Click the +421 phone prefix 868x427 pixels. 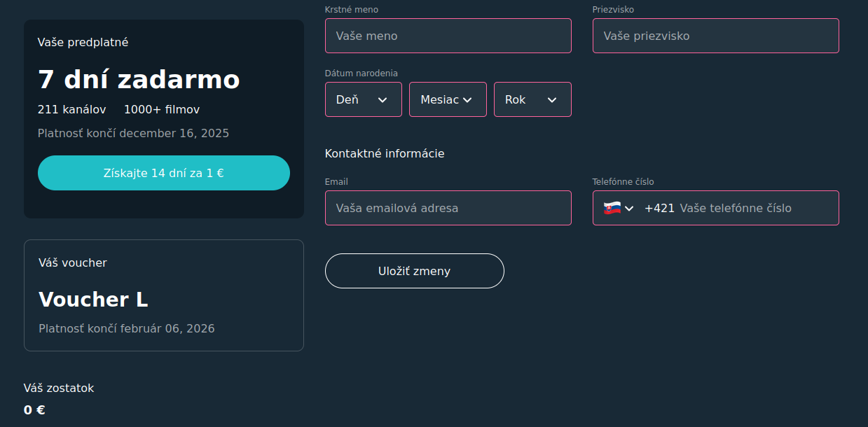pos(659,208)
